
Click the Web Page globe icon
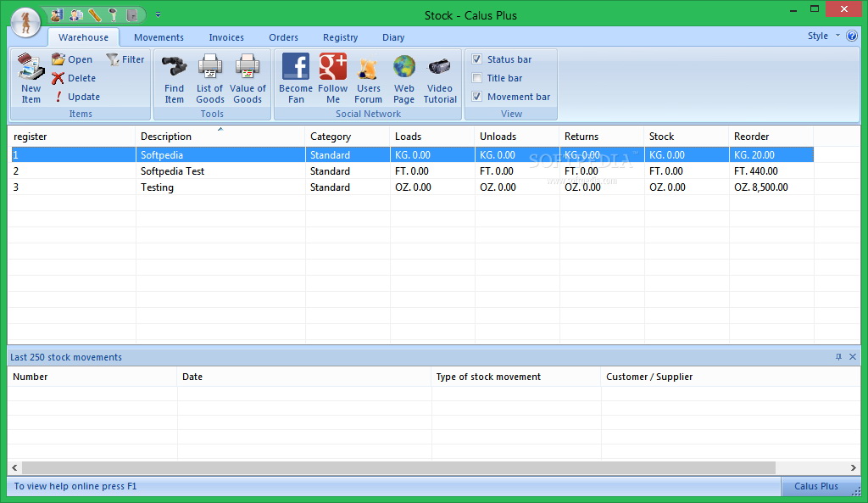click(x=404, y=68)
